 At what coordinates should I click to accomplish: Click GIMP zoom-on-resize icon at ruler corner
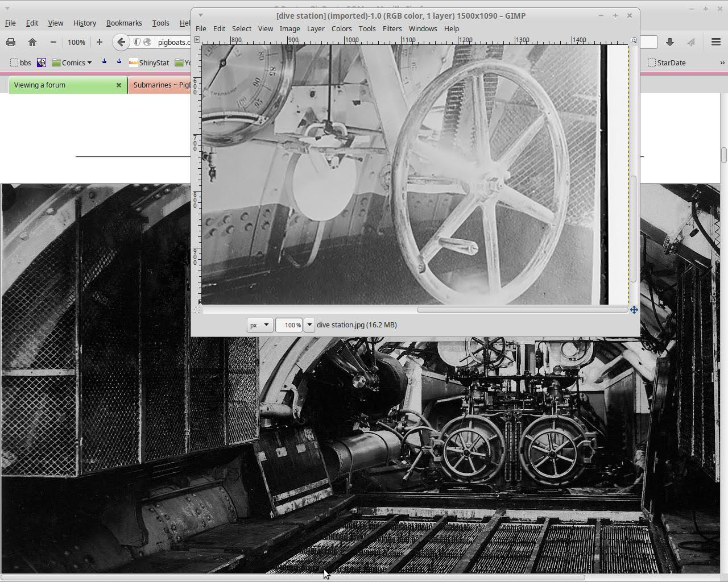click(x=634, y=40)
